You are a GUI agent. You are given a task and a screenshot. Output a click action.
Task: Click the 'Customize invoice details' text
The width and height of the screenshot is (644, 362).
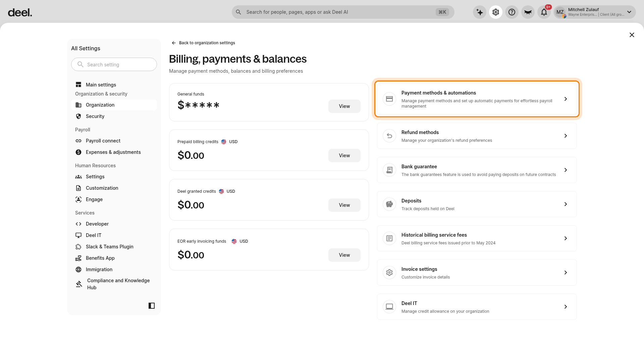point(426,277)
